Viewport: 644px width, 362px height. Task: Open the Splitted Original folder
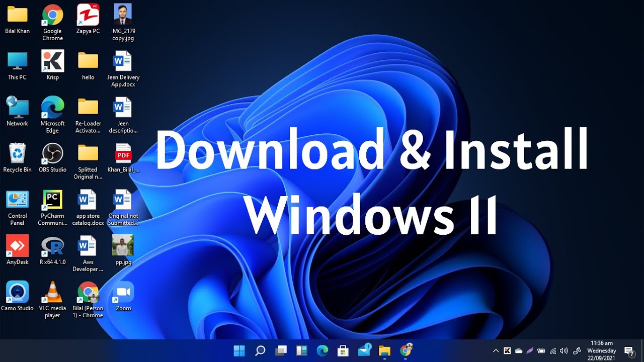pyautogui.click(x=88, y=161)
